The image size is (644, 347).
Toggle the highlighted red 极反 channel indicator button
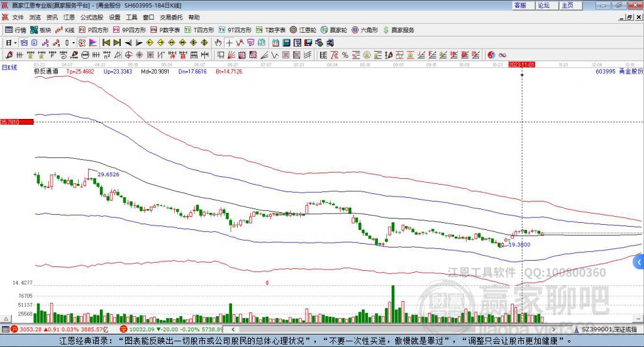(x=82, y=43)
